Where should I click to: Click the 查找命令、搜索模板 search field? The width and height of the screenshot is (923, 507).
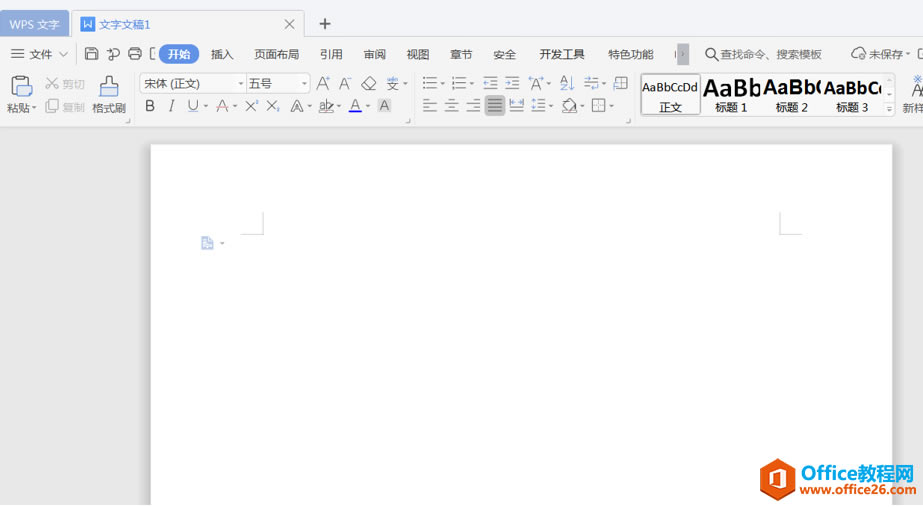point(763,54)
